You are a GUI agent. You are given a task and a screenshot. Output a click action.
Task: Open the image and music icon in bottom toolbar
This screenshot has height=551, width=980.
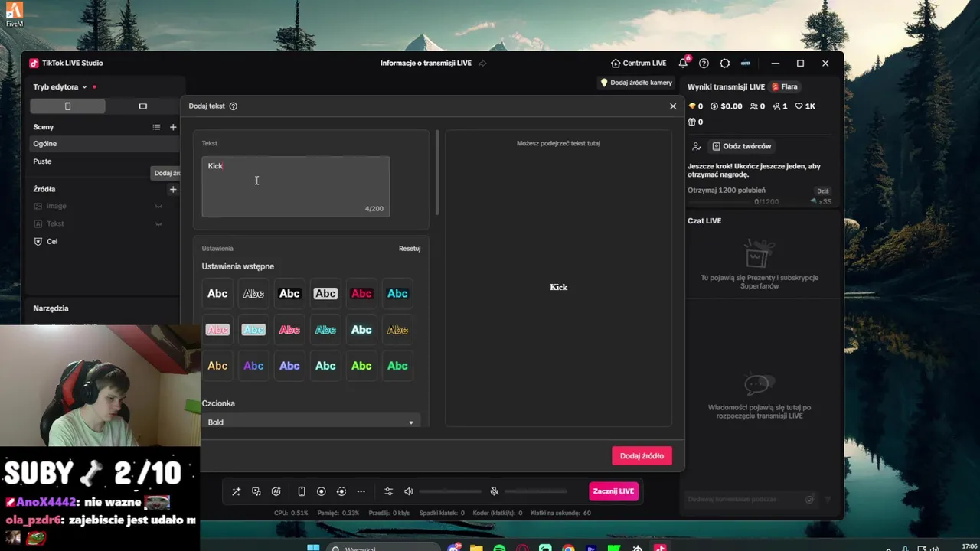point(256,491)
